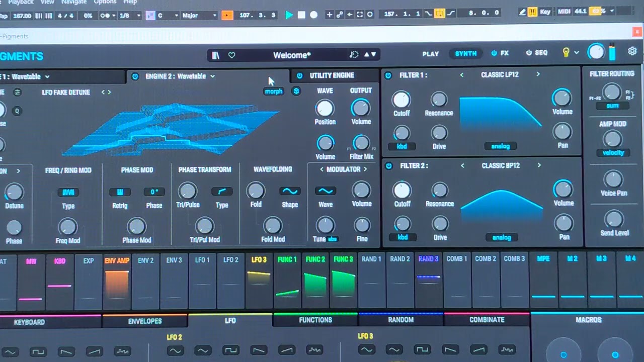Open the RANDOM modulation tab
The width and height of the screenshot is (644, 362).
coord(400,320)
